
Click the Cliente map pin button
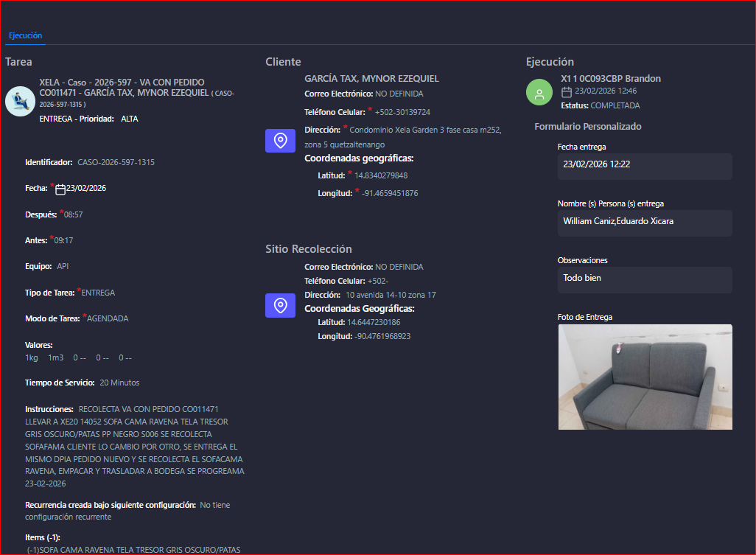click(280, 140)
